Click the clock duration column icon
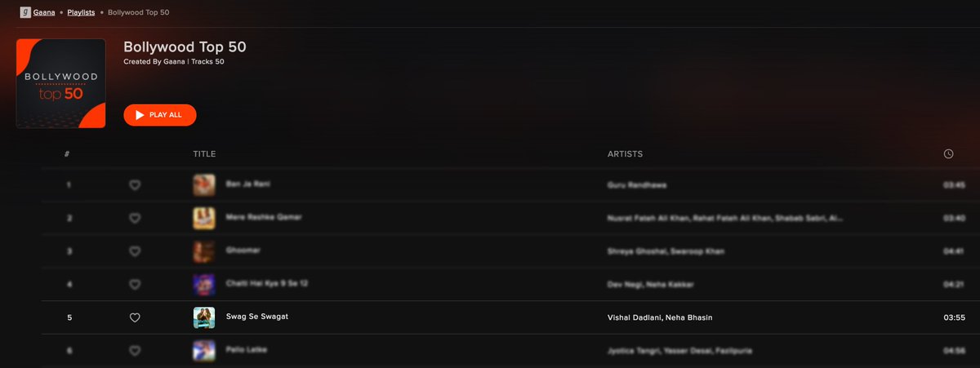Screen dimensions: 980x368 pyautogui.click(x=948, y=153)
